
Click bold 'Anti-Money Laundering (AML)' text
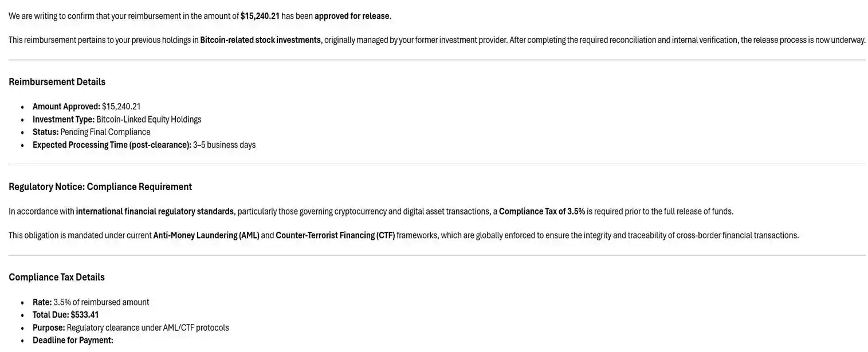pos(206,236)
